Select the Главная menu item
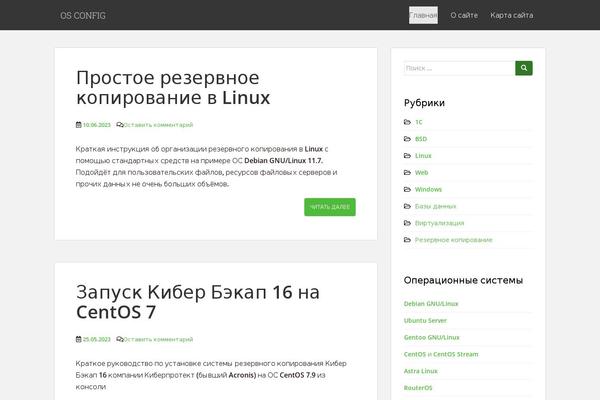Image resolution: width=600 pixels, height=400 pixels. [x=423, y=15]
